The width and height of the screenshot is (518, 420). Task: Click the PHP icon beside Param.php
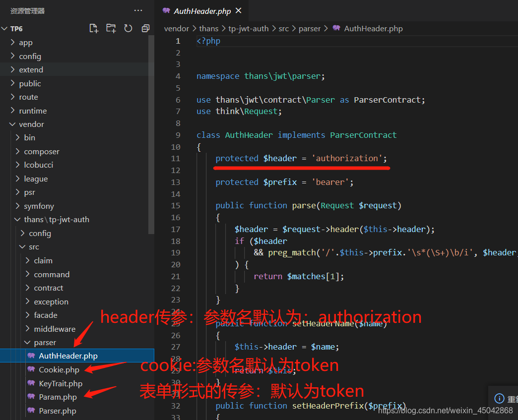[x=31, y=397]
